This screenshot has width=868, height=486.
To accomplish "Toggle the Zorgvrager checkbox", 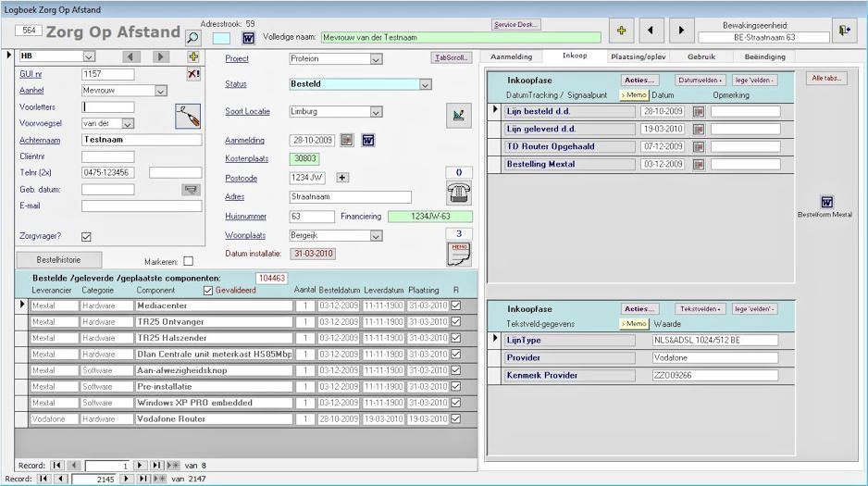I will click(x=86, y=236).
